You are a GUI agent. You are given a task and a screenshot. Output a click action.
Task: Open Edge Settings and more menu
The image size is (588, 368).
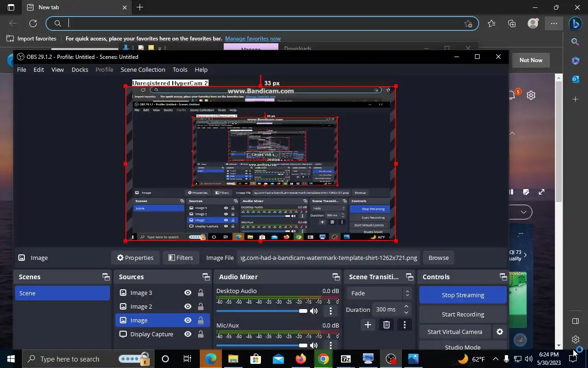coord(554,23)
